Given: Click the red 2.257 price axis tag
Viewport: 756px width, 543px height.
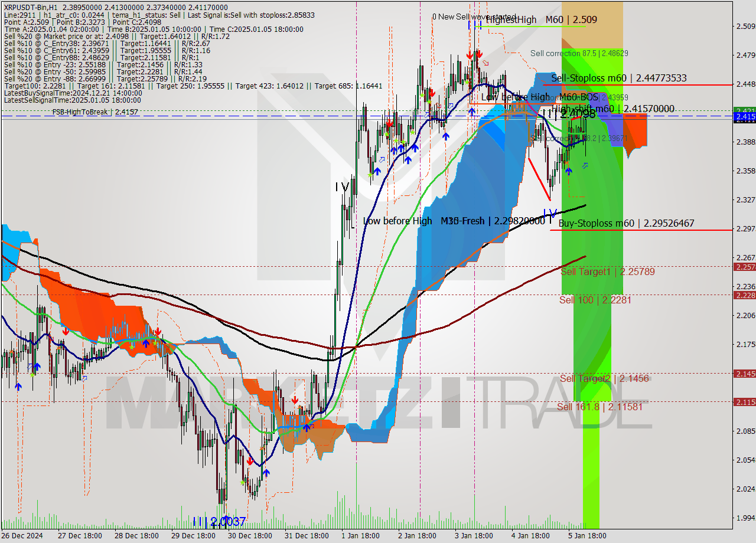Looking at the screenshot, I should coord(744,267).
